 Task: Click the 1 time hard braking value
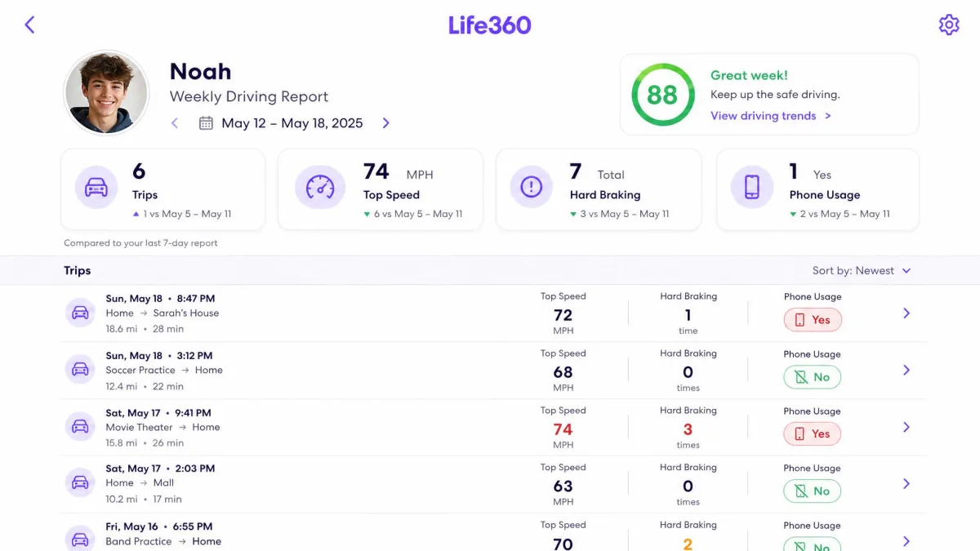pos(688,315)
